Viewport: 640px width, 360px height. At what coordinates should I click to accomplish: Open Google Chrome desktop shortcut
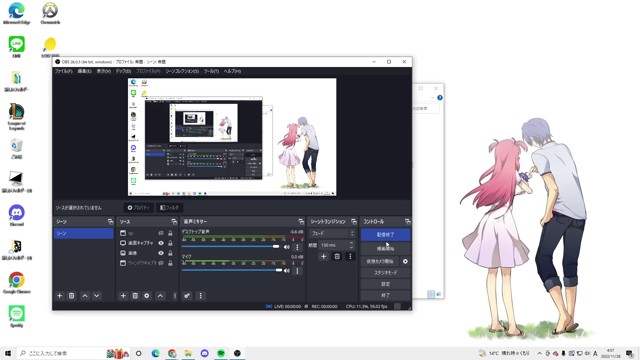click(x=16, y=282)
